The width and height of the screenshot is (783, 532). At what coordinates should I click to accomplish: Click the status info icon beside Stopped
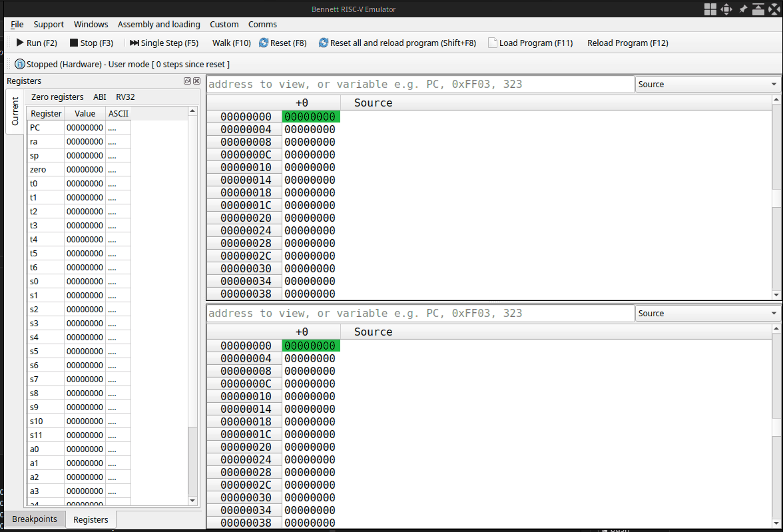[x=20, y=64]
